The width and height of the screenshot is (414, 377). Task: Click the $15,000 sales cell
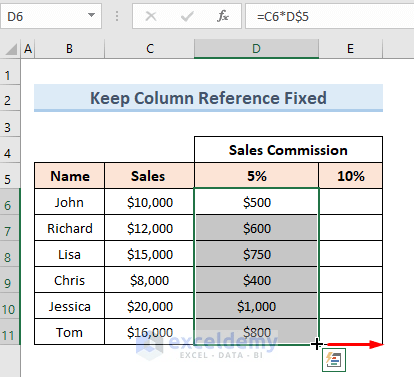point(149,254)
